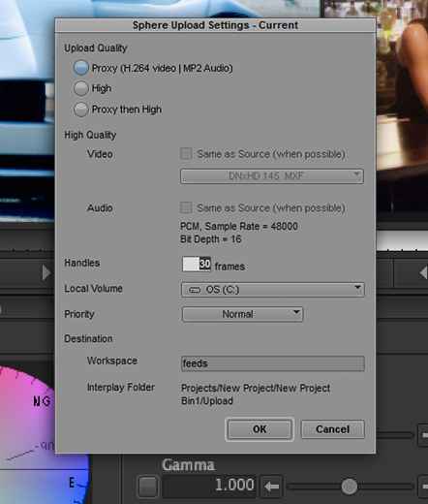
Task: Click the Bit Depth = 16 text
Action: [211, 239]
